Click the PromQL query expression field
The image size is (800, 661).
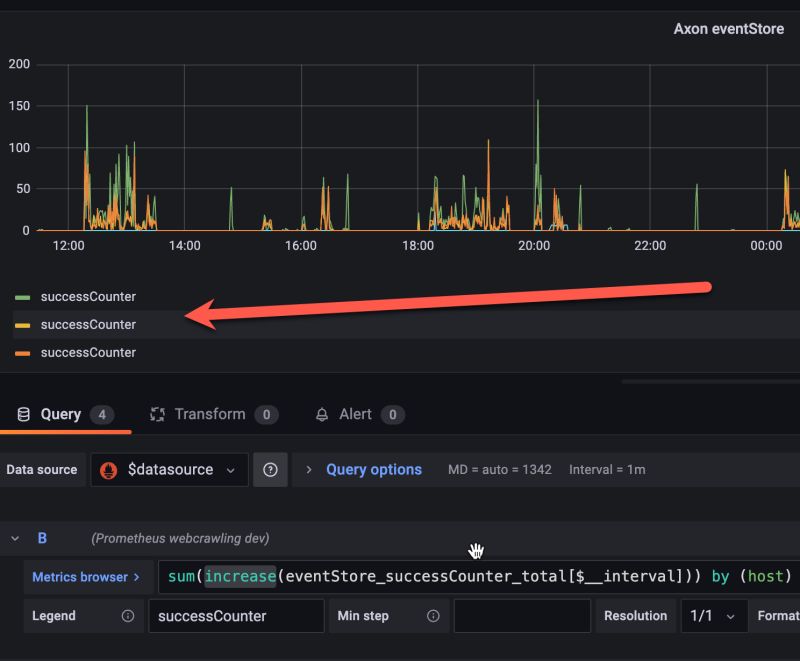point(450,576)
